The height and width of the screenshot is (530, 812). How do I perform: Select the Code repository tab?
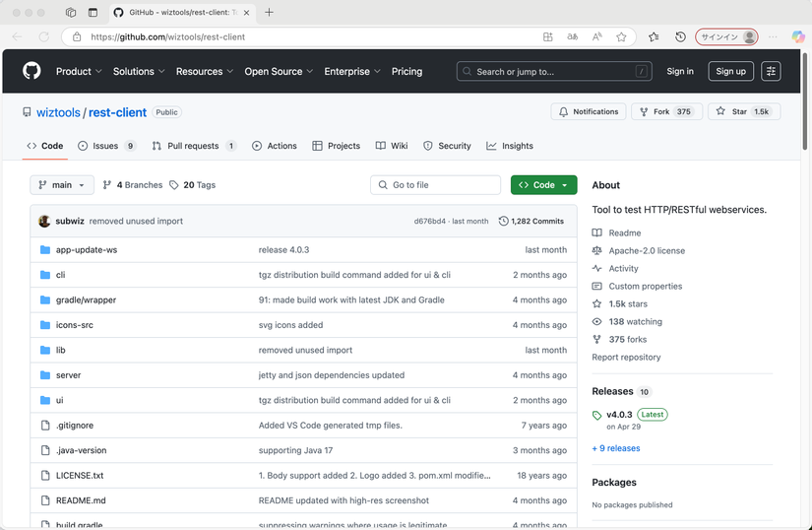coord(45,146)
